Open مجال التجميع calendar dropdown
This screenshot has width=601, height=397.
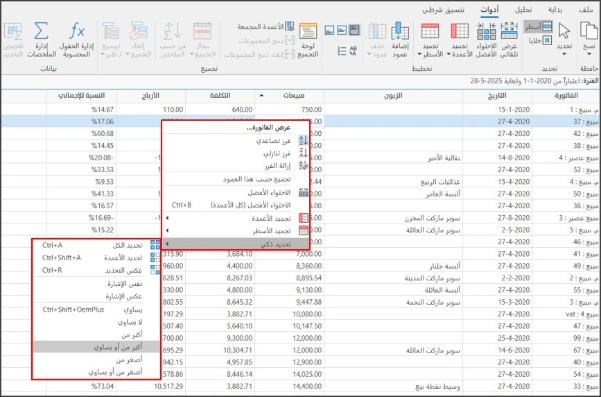pos(202,40)
